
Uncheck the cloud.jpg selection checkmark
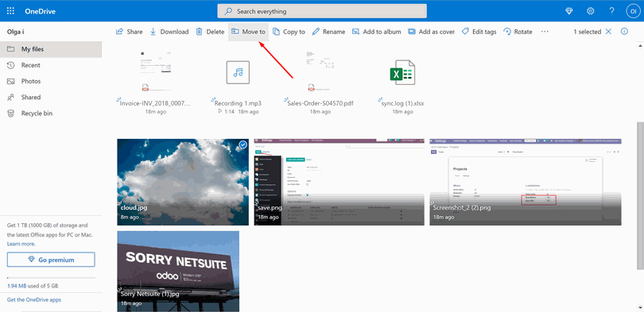coord(242,144)
